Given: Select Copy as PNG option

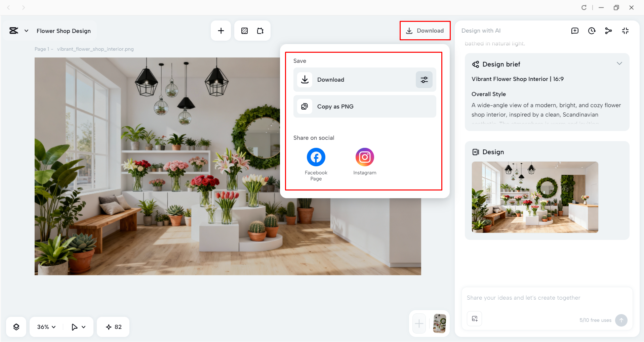Looking at the screenshot, I should 365,106.
